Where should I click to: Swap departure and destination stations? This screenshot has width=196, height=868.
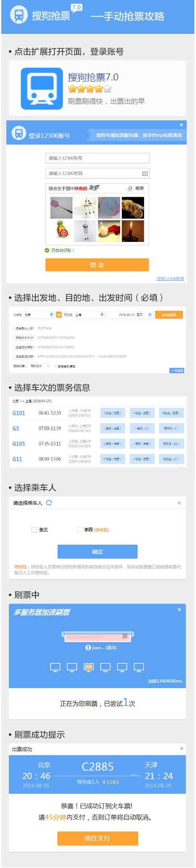[59, 315]
